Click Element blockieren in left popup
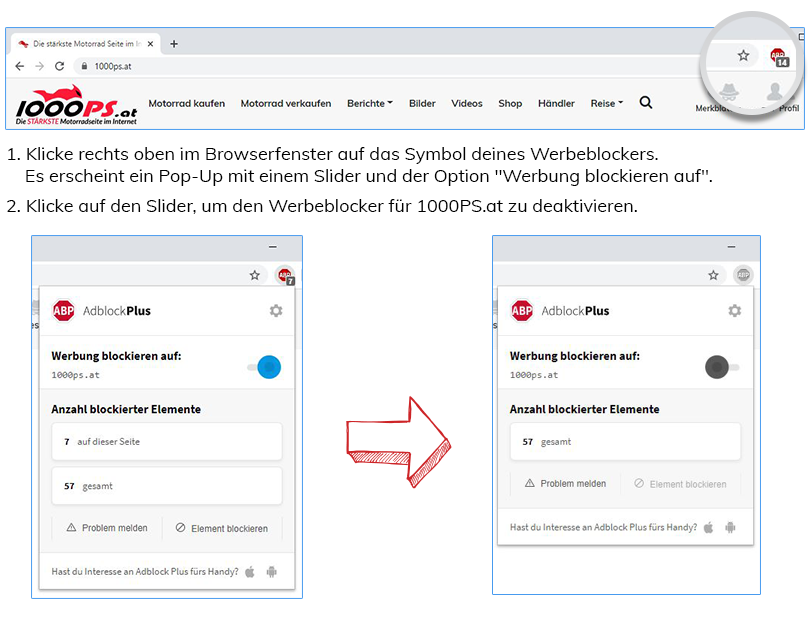Viewport: 811px width, 635px height. (x=222, y=528)
